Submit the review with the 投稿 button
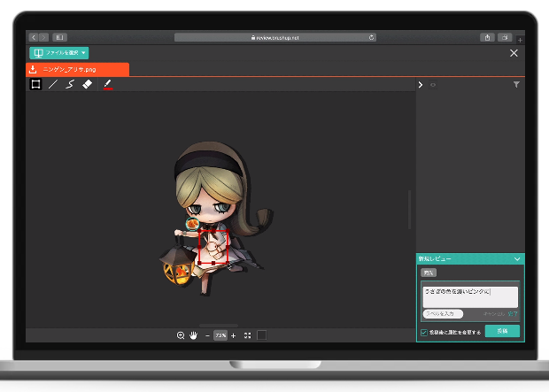This screenshot has width=549, height=392. click(x=502, y=331)
